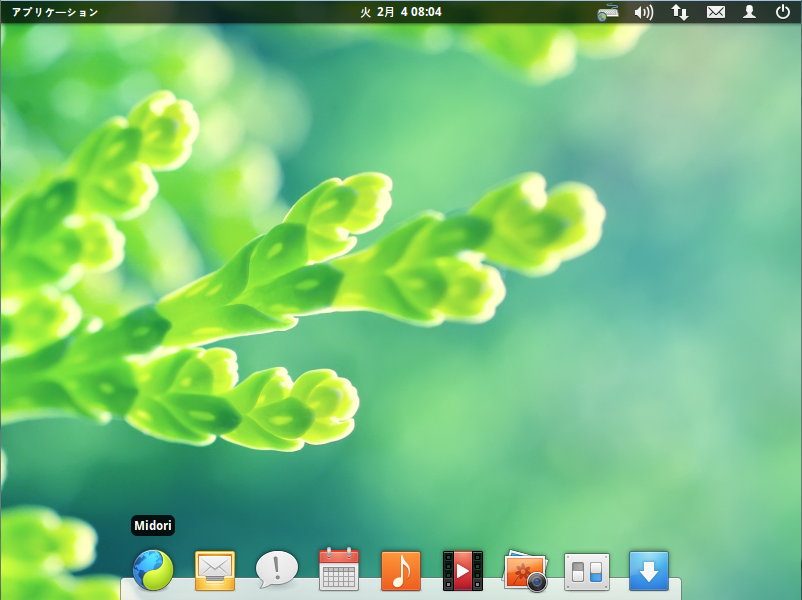Launch the music player from dock
Screen dimensions: 802x600
(x=401, y=570)
